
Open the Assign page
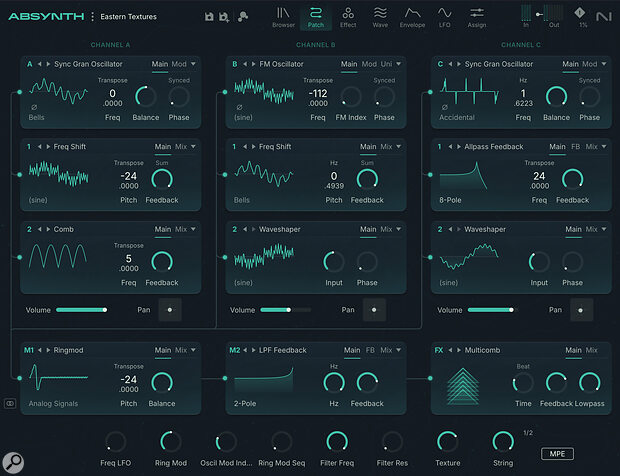pyautogui.click(x=477, y=18)
